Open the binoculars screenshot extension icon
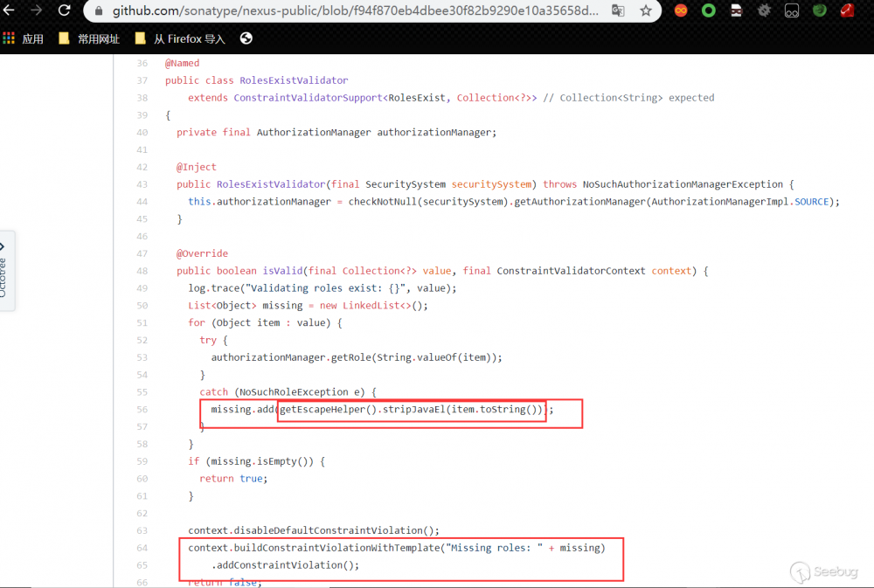The image size is (874, 588). coord(791,10)
